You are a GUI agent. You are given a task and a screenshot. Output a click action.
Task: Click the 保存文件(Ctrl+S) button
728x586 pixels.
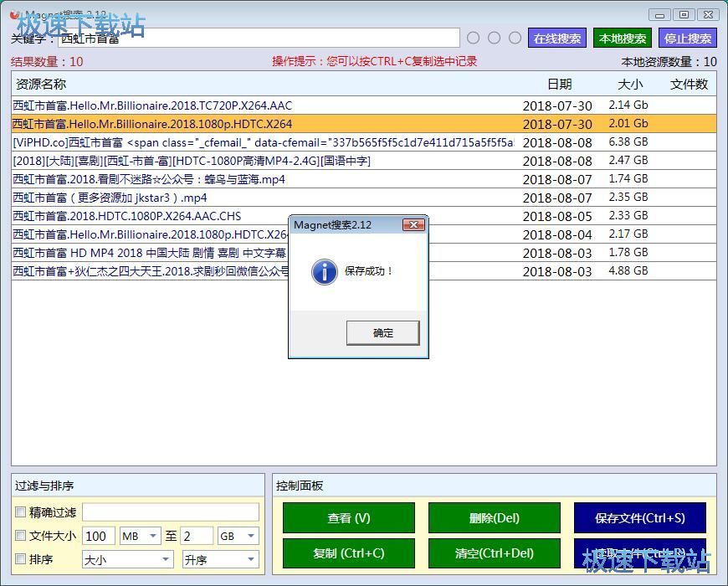(640, 517)
